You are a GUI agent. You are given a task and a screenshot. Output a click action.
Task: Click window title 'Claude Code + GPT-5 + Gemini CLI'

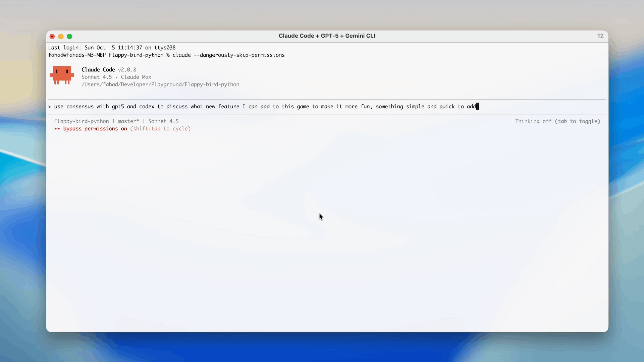327,36
